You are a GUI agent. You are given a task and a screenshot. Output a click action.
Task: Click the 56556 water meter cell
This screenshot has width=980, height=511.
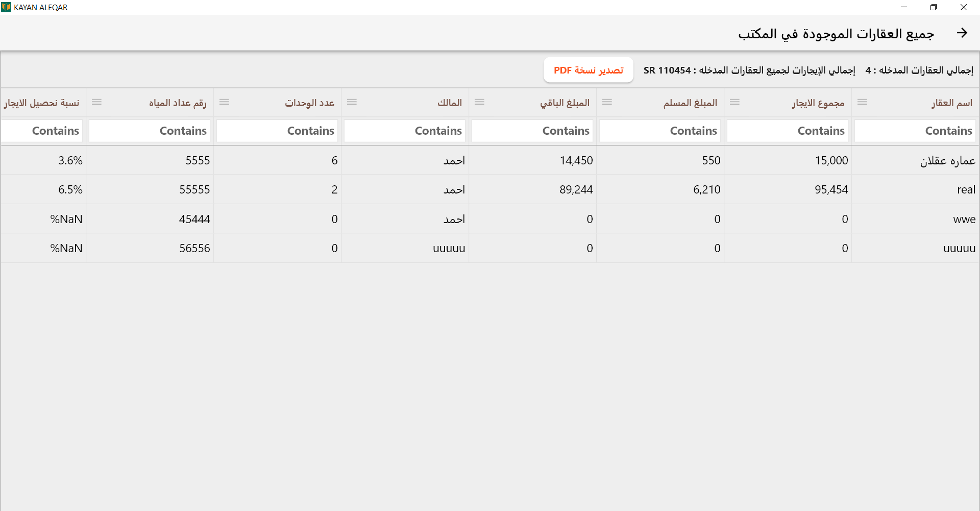click(194, 249)
